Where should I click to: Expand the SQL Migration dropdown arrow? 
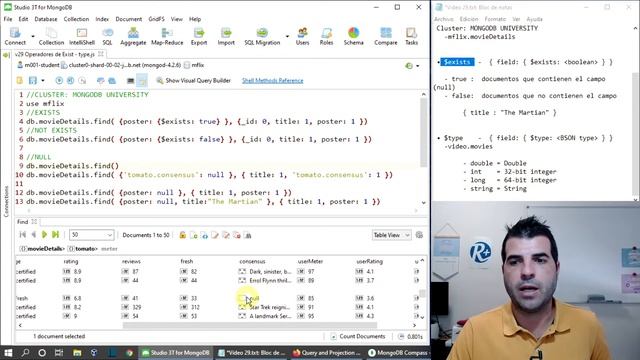(x=287, y=36)
